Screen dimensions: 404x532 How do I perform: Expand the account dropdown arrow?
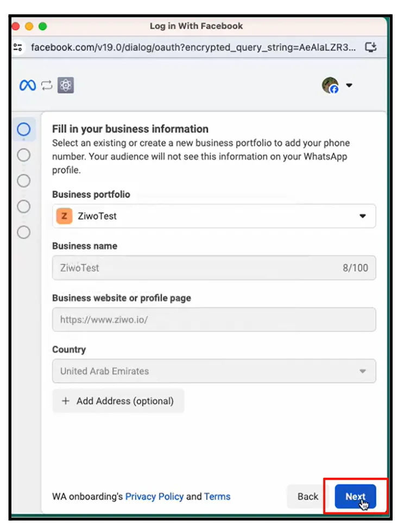point(349,85)
